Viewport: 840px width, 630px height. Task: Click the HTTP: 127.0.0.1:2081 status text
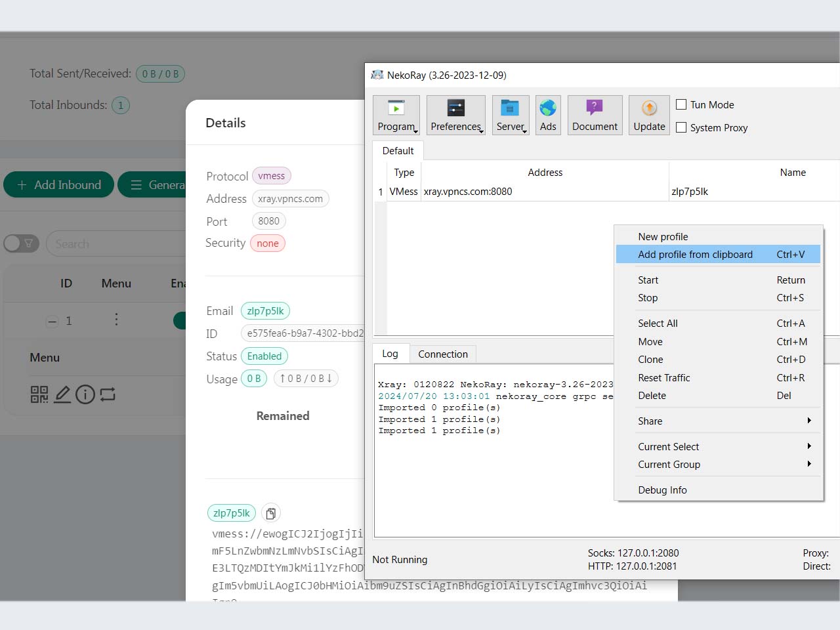click(x=632, y=566)
